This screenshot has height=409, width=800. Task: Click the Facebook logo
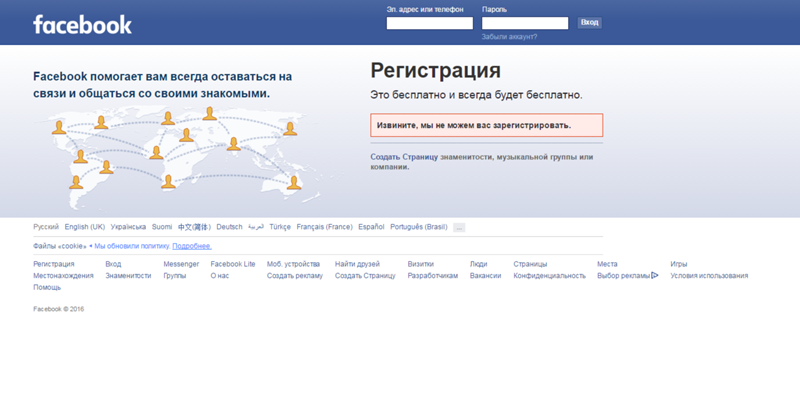click(82, 24)
